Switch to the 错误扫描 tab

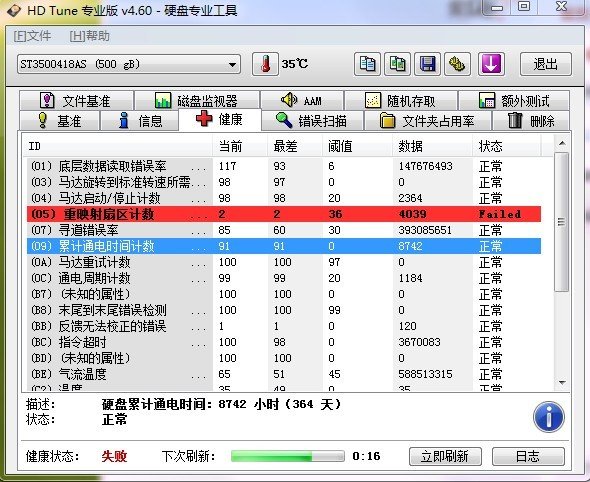[312, 121]
